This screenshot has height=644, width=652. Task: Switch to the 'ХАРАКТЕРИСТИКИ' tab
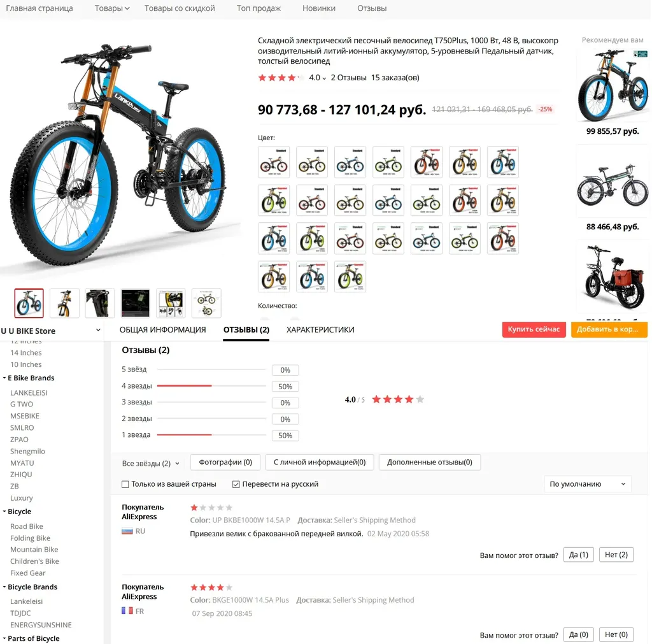(x=320, y=329)
